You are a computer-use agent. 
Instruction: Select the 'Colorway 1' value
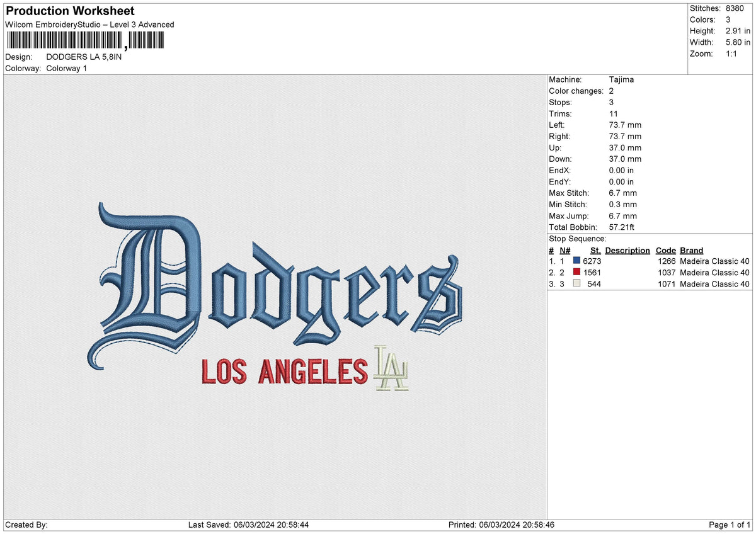[x=67, y=68]
